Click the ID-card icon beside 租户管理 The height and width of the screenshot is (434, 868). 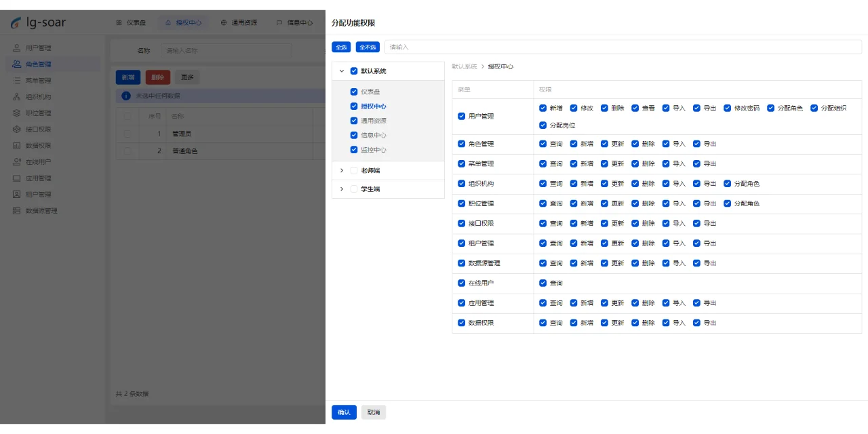(17, 195)
